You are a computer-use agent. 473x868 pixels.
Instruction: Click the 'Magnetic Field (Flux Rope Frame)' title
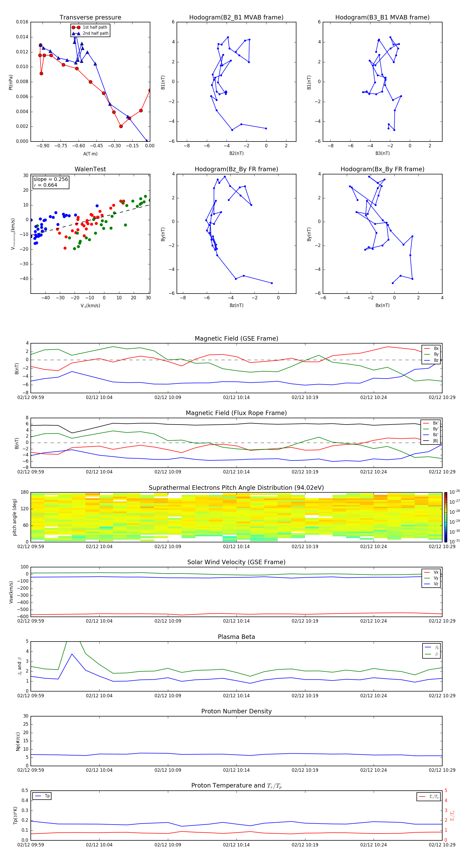236,413
